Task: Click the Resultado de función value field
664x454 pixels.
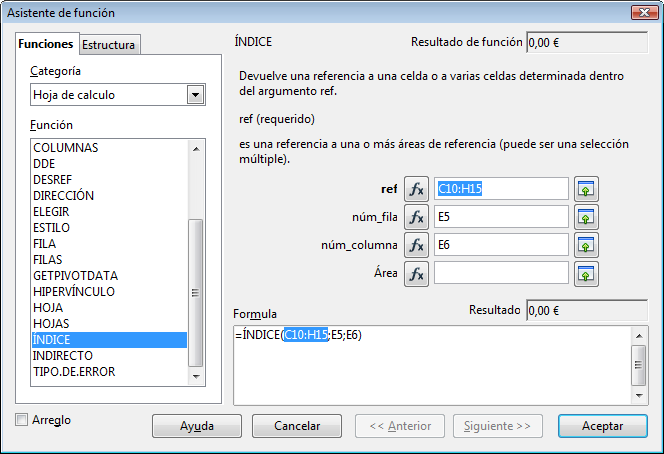Action: [x=587, y=42]
